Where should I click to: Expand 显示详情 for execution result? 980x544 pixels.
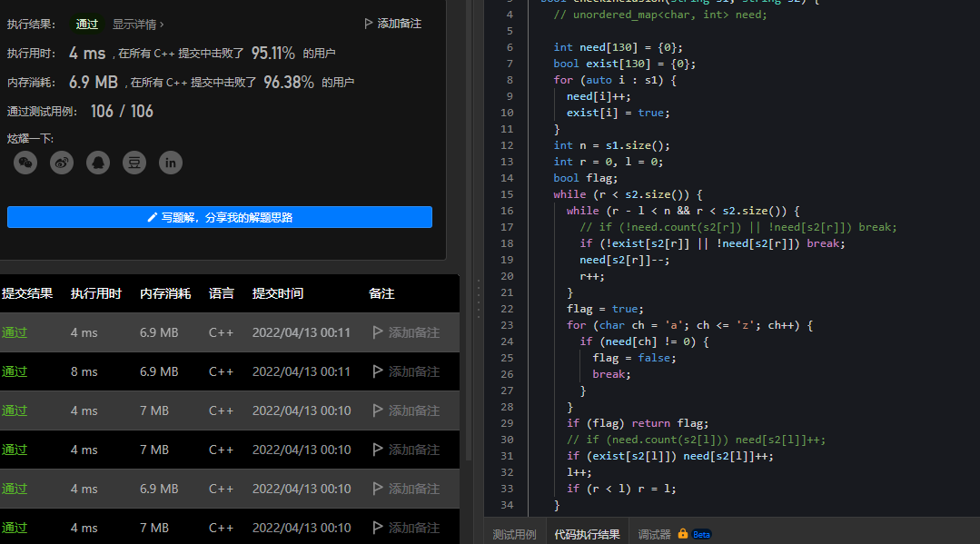138,25
